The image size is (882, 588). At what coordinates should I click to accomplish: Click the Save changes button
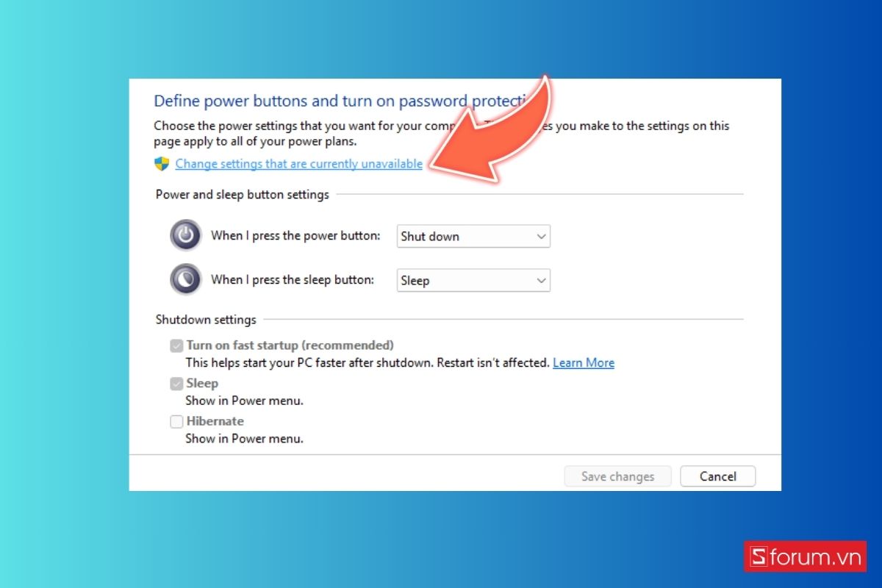[x=617, y=476]
